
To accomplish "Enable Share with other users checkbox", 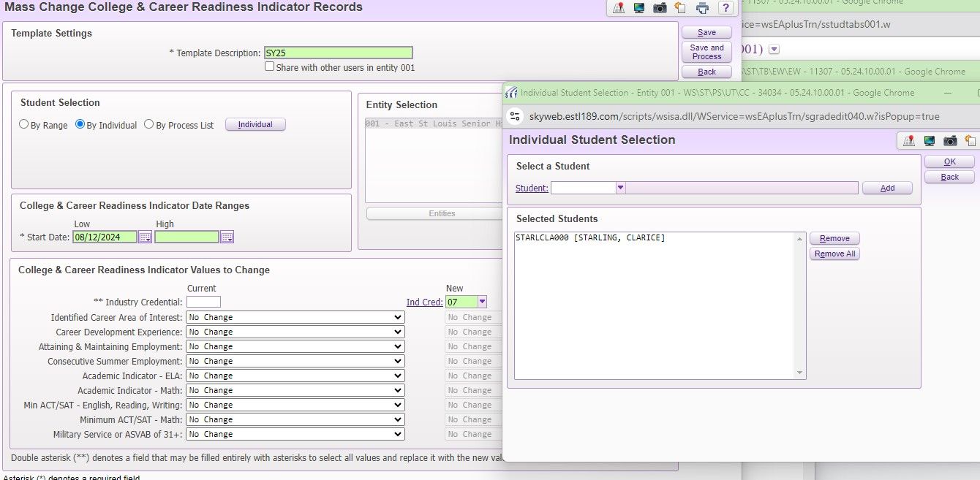I will pos(270,66).
